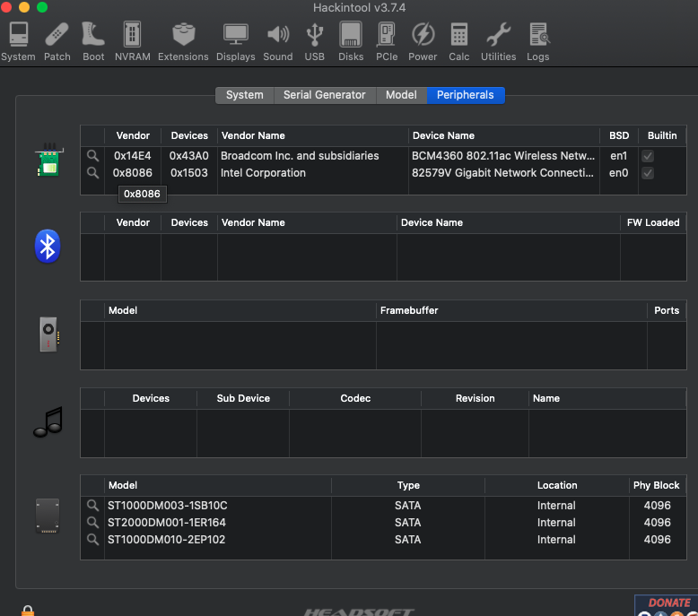Screen dimensions: 698x616
Task: Open the System toolbar section
Action: coord(18,42)
